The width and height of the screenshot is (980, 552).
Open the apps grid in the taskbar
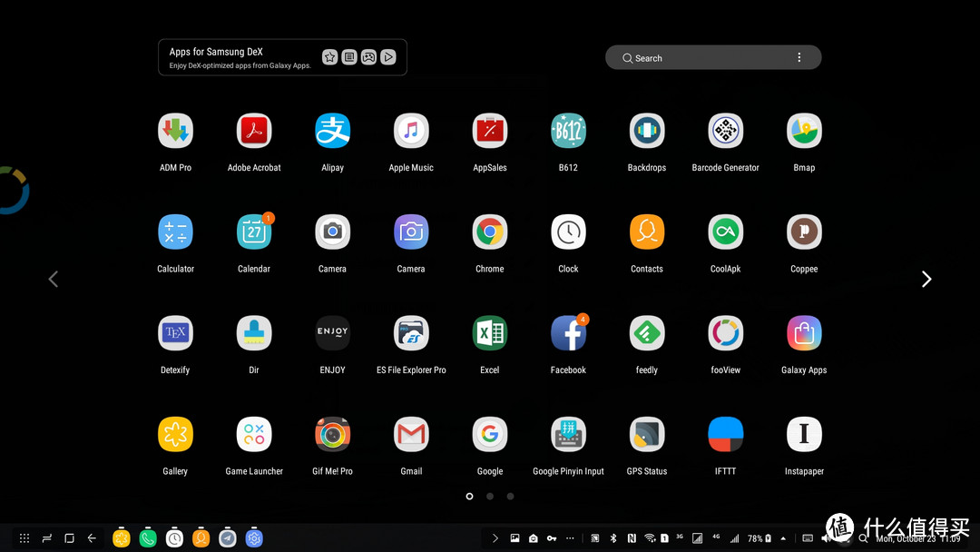[x=24, y=537]
